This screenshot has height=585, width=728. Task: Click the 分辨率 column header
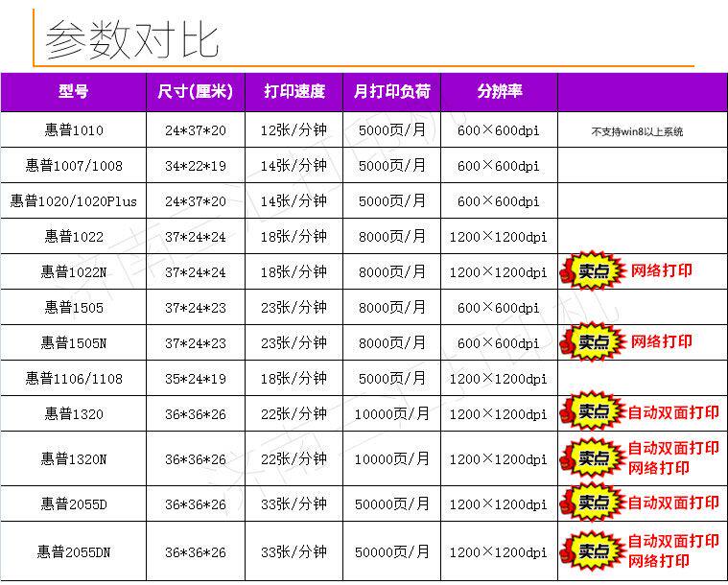coord(500,91)
